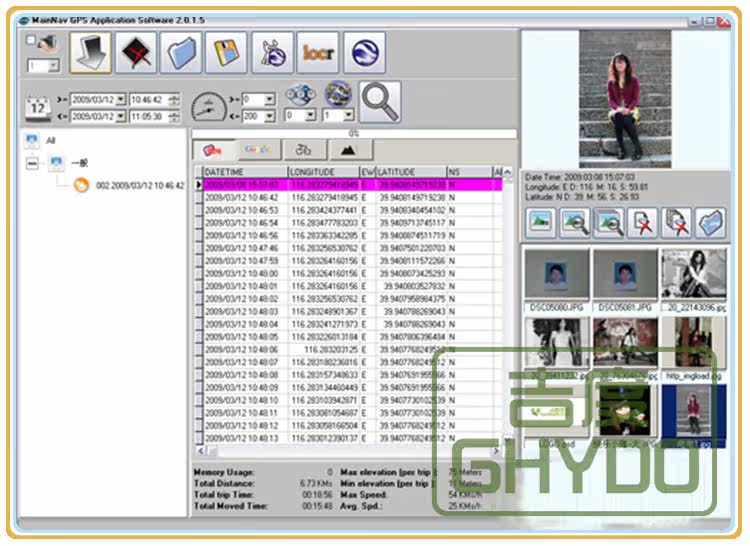
Task: Click the large photo preview of woman on stairs
Action: coord(625,99)
